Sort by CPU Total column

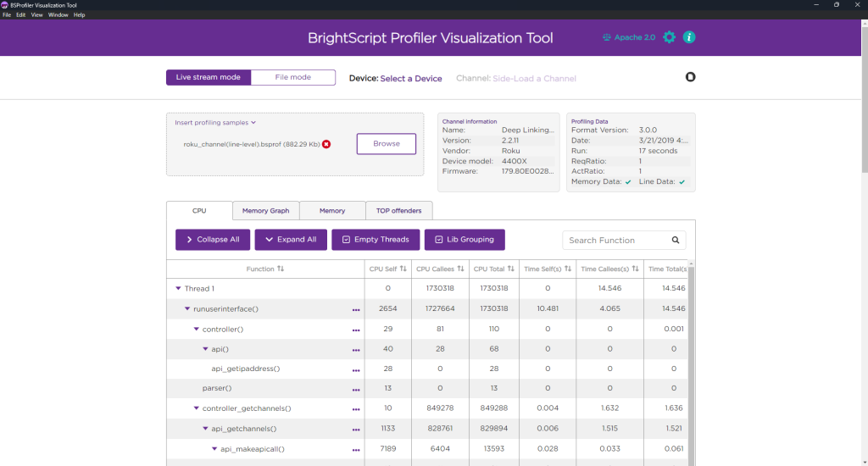click(511, 269)
